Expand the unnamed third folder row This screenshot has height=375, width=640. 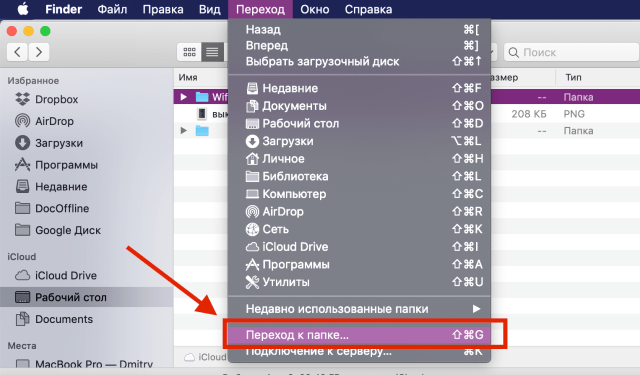(x=184, y=131)
